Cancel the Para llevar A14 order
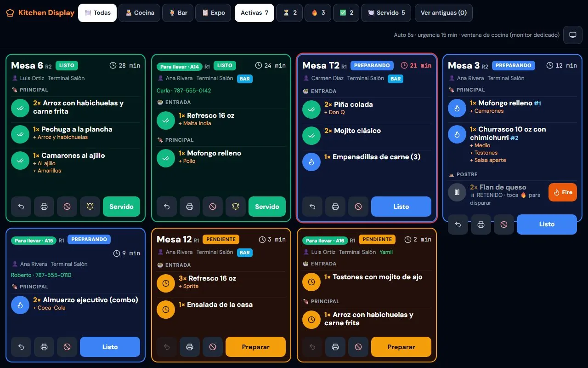This screenshot has height=368, width=588. point(213,207)
